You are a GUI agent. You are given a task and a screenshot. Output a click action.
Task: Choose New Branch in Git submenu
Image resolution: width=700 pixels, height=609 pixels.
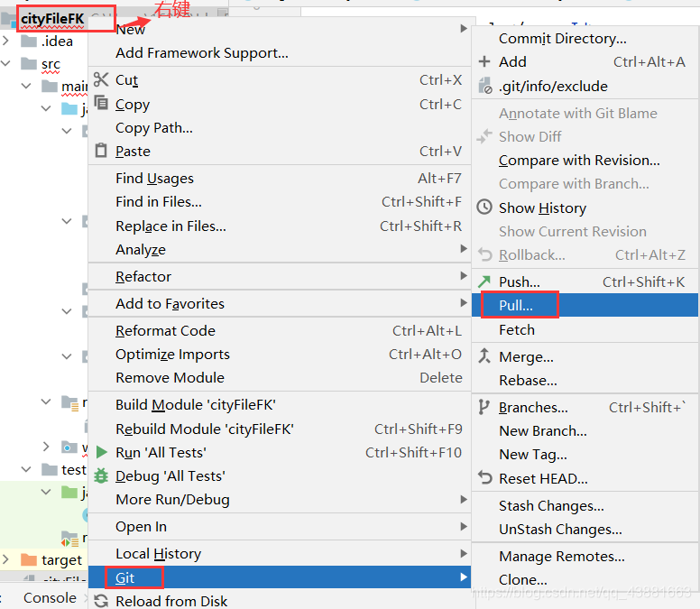pos(585,431)
